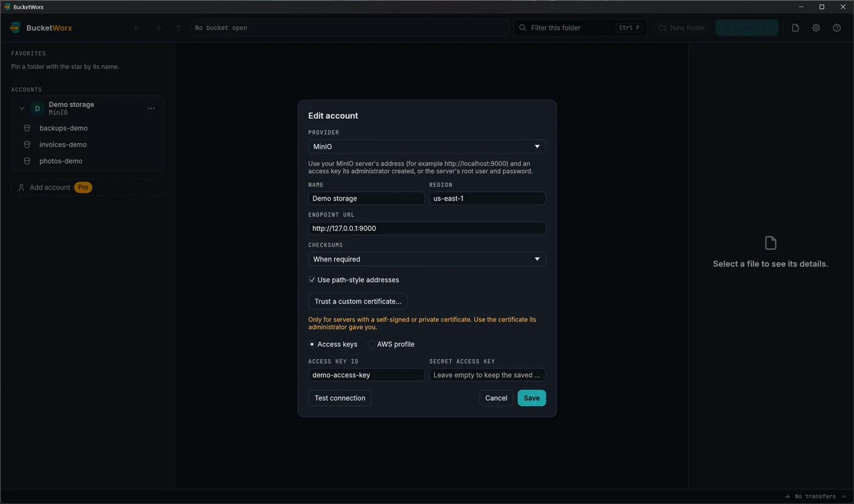Select the Access keys radio option
This screenshot has width=854, height=504.
tap(312, 344)
